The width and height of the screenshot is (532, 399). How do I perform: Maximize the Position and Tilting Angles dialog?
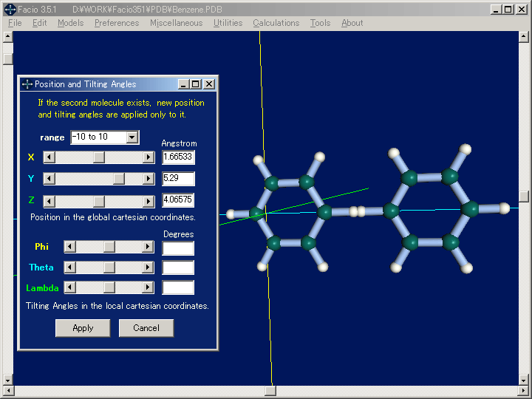click(195, 84)
